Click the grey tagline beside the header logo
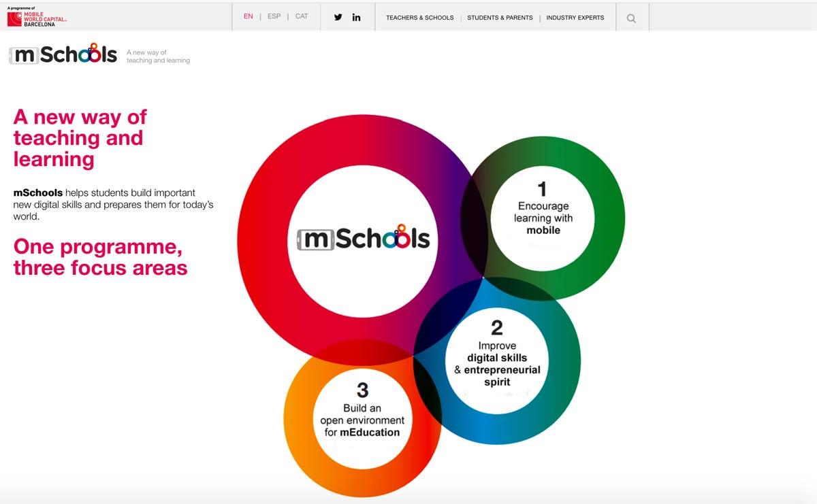Image resolution: width=817 pixels, height=504 pixels. point(158,56)
